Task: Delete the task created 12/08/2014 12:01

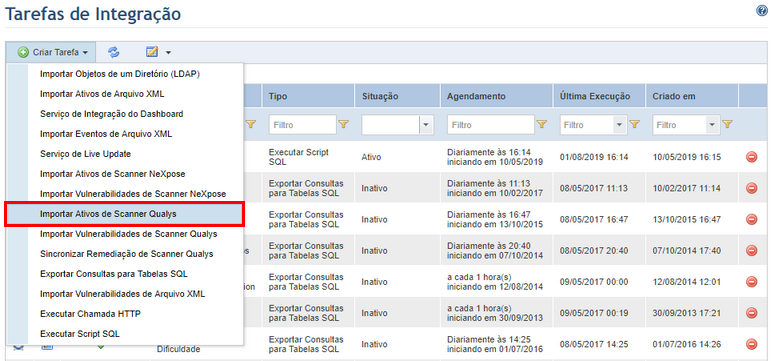Action: [x=751, y=282]
